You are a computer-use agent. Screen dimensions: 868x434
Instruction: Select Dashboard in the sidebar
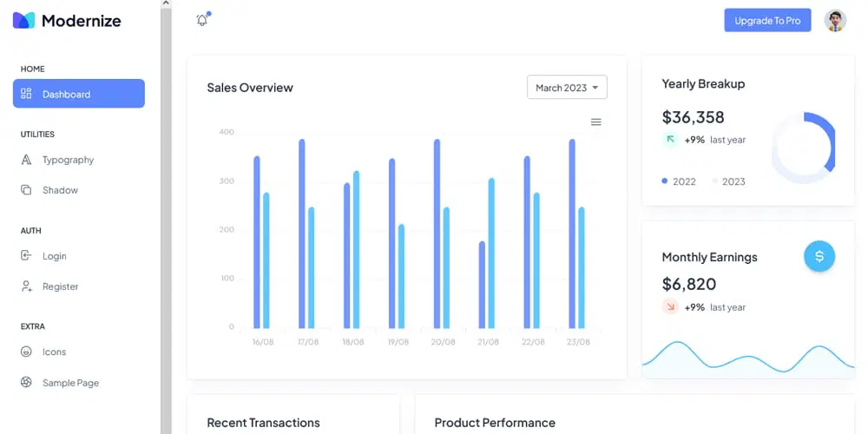click(79, 94)
